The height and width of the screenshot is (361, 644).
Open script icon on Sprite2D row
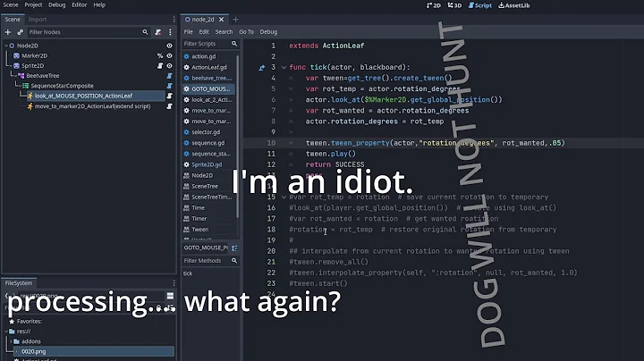pyautogui.click(x=160, y=65)
